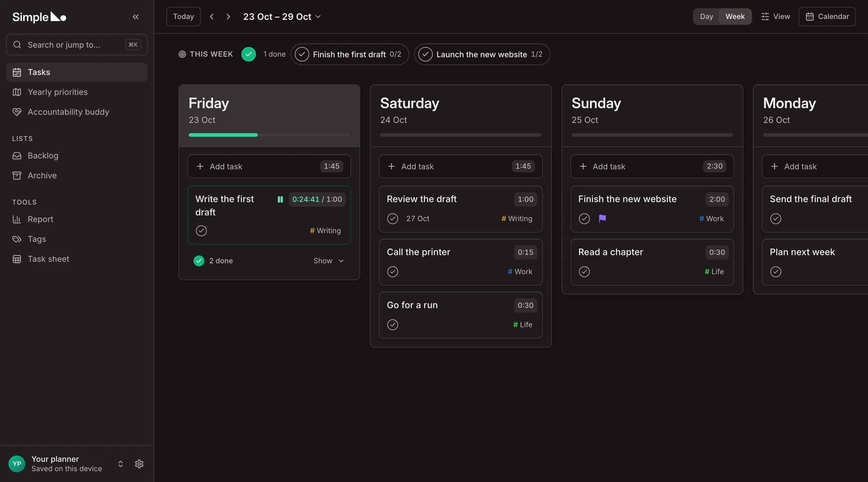
Task: Complete the Finish the first draft goal
Action: pos(302,54)
